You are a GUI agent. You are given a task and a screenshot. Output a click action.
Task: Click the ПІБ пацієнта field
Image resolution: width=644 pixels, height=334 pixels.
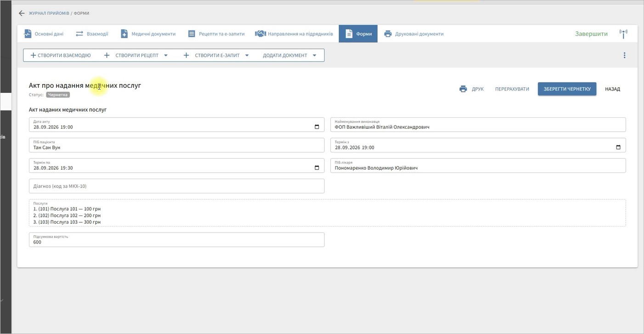click(176, 145)
